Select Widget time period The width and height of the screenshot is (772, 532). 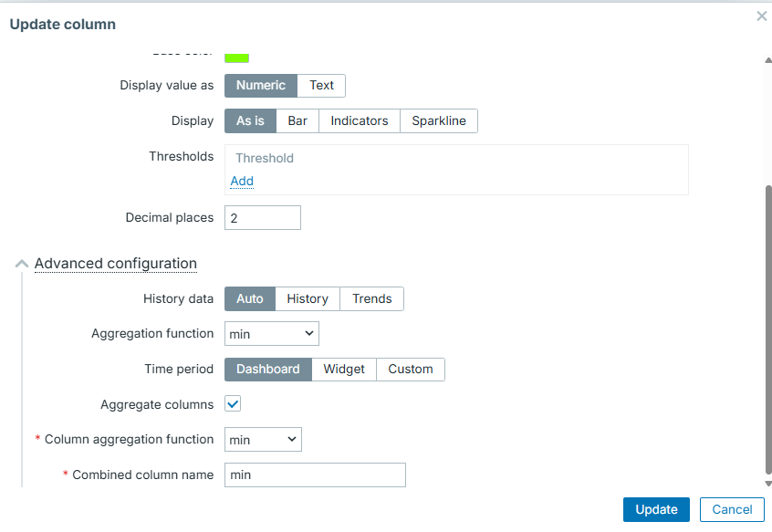coord(344,370)
